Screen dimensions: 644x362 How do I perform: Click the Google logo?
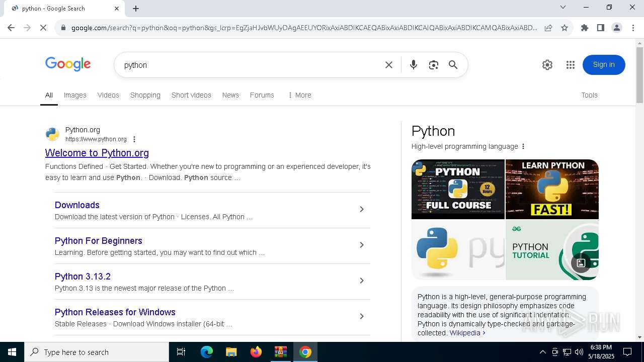(x=68, y=64)
